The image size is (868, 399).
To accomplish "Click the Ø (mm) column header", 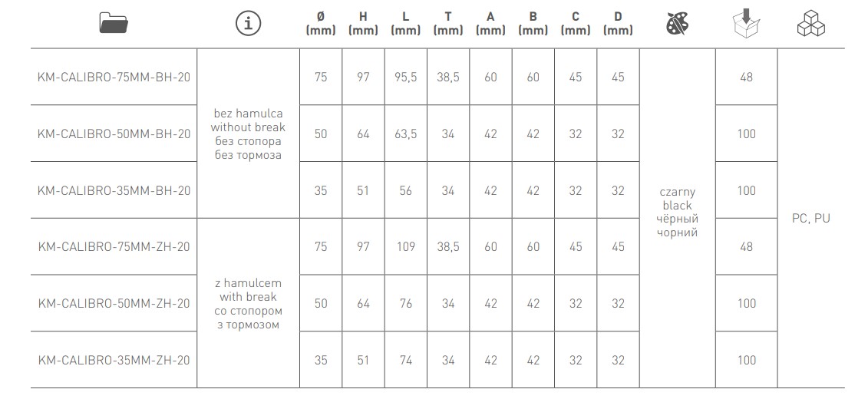I will pos(320,24).
